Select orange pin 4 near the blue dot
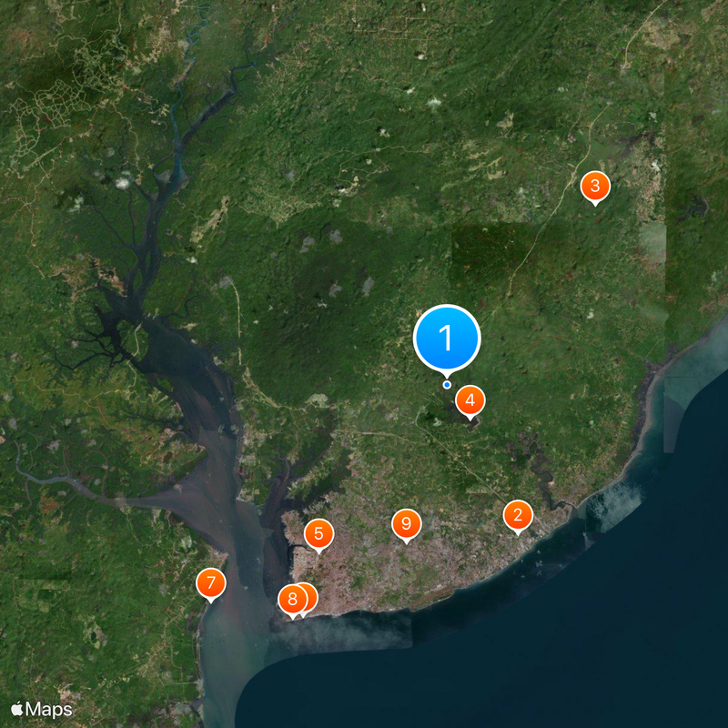Image resolution: width=728 pixels, height=728 pixels. [x=470, y=400]
